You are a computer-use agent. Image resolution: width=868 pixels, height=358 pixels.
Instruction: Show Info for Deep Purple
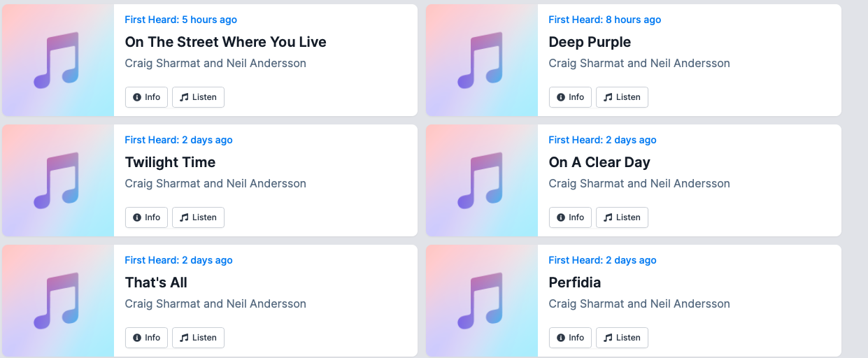tap(570, 97)
